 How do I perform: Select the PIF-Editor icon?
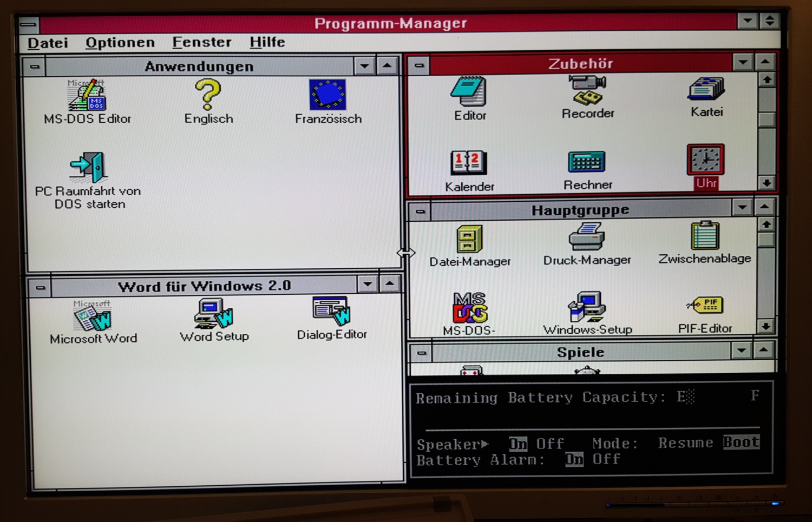coord(705,306)
